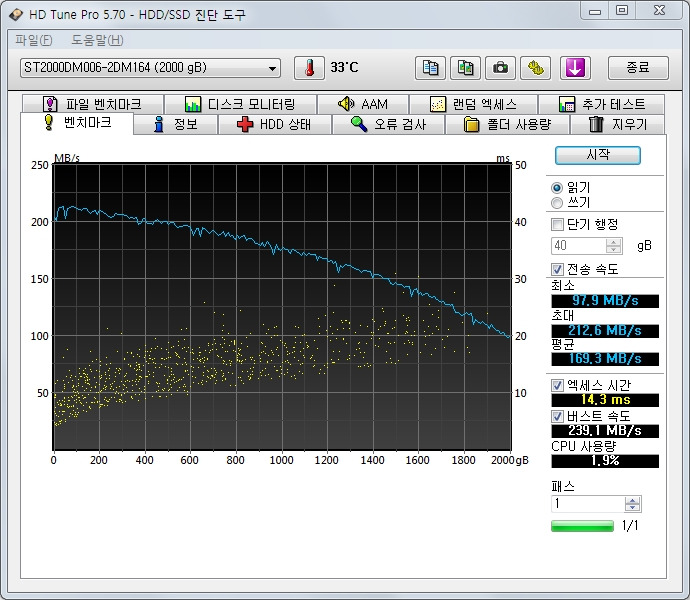Image resolution: width=690 pixels, height=600 pixels.
Task: Open the 폴더 사용량 tab
Action: [507, 124]
